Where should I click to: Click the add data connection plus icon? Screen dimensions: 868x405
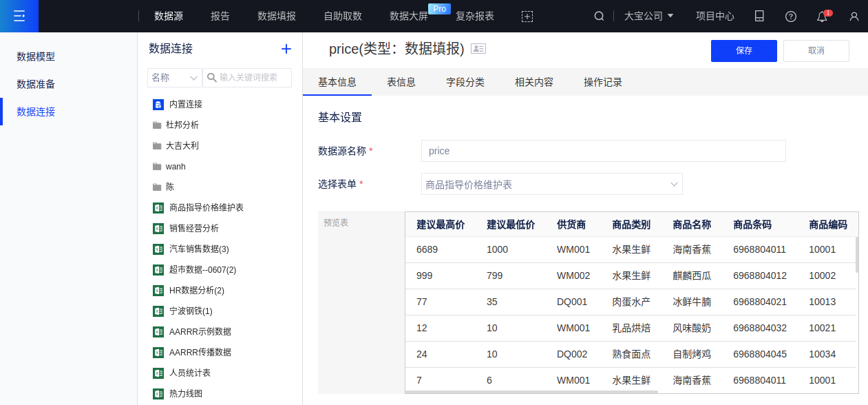(x=286, y=49)
